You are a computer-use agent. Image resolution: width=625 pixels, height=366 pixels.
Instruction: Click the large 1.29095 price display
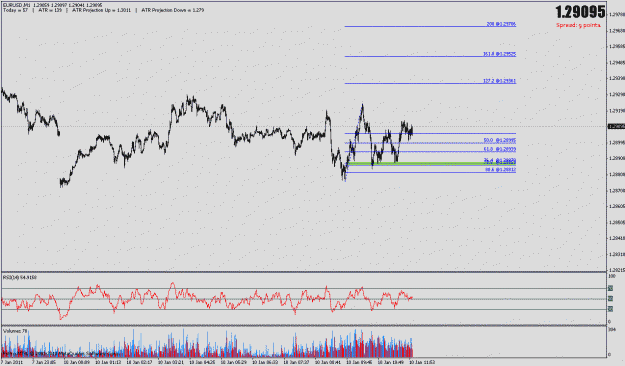(580, 12)
